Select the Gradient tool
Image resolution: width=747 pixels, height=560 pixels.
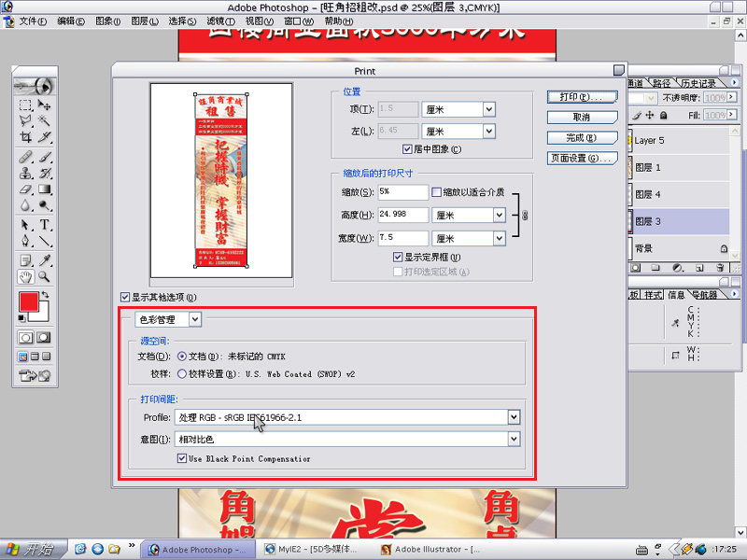pos(44,189)
